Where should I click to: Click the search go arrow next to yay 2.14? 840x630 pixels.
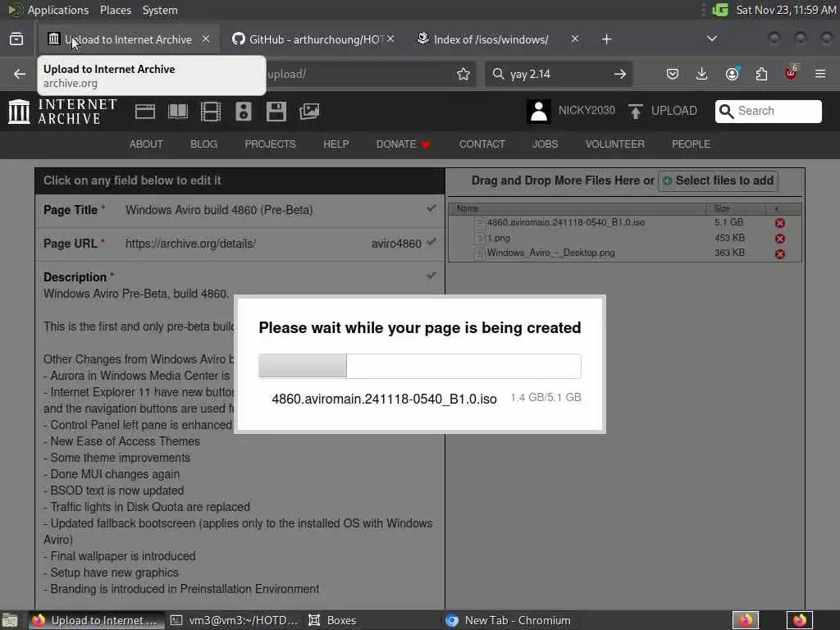coord(620,74)
